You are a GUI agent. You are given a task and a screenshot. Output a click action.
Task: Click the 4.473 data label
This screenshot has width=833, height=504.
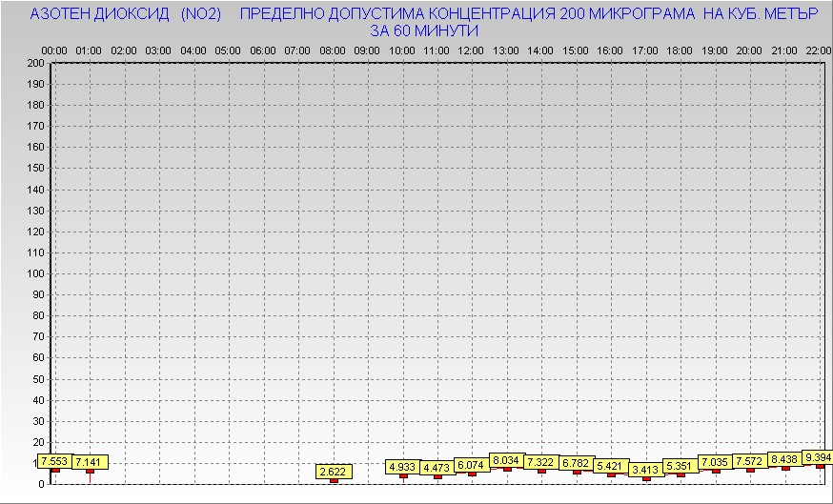(437, 468)
